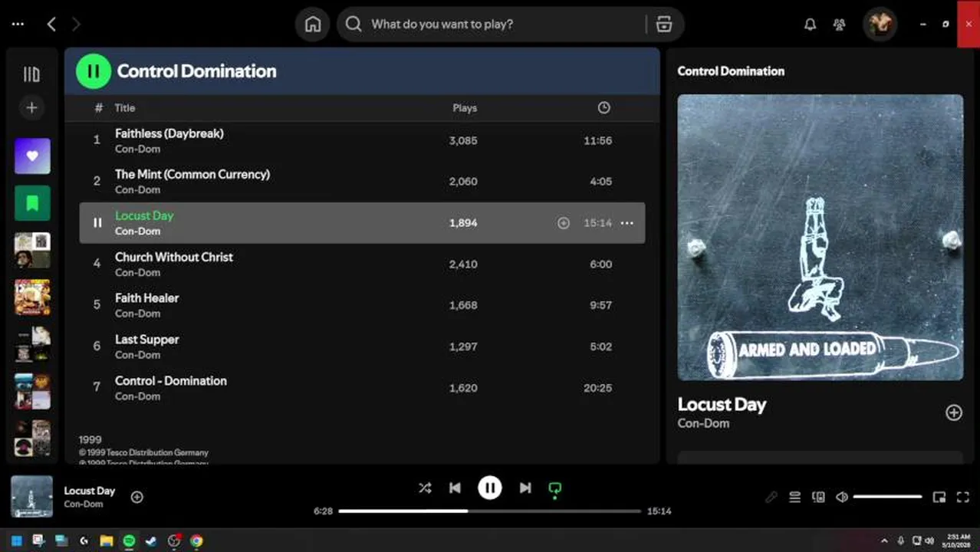Image resolution: width=980 pixels, height=552 pixels.
Task: Add to library from Now Playing panel plus
Action: [953, 412]
